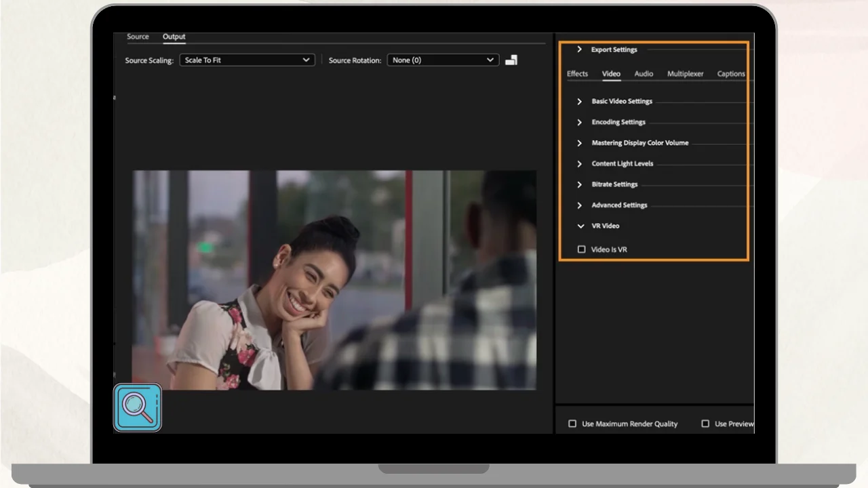
Task: Expand the Advanced Settings section
Action: (x=579, y=205)
